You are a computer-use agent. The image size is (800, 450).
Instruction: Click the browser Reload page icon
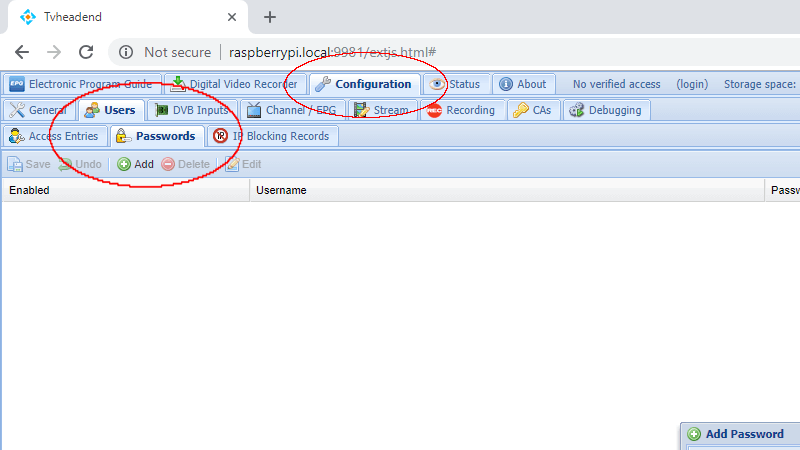pos(86,52)
